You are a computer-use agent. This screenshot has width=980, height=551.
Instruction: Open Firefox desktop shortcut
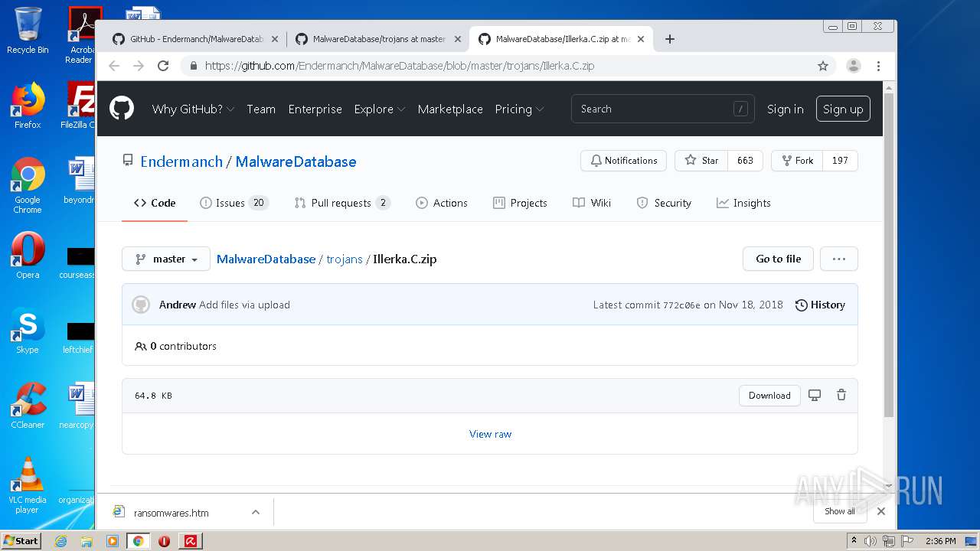click(x=28, y=106)
